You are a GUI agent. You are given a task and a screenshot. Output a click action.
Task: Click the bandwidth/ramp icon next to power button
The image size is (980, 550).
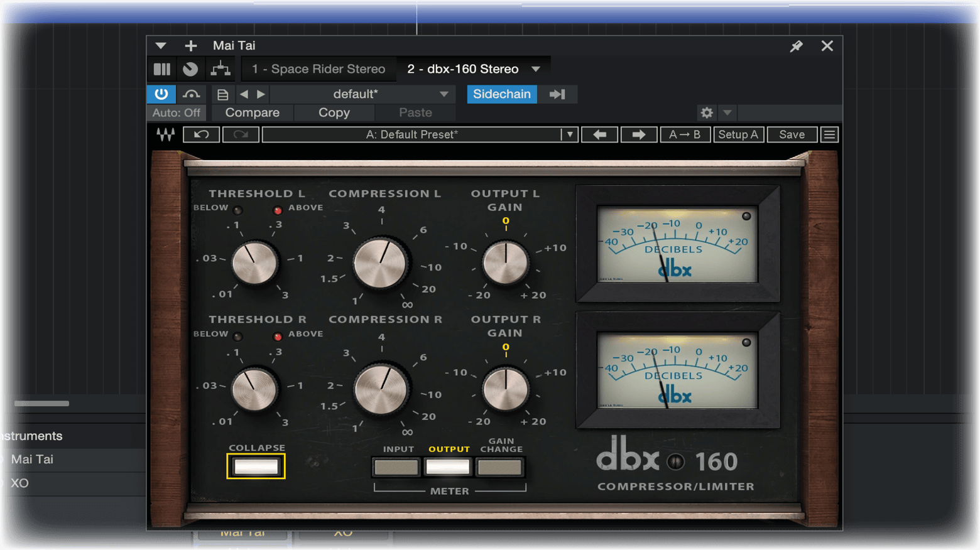point(192,94)
